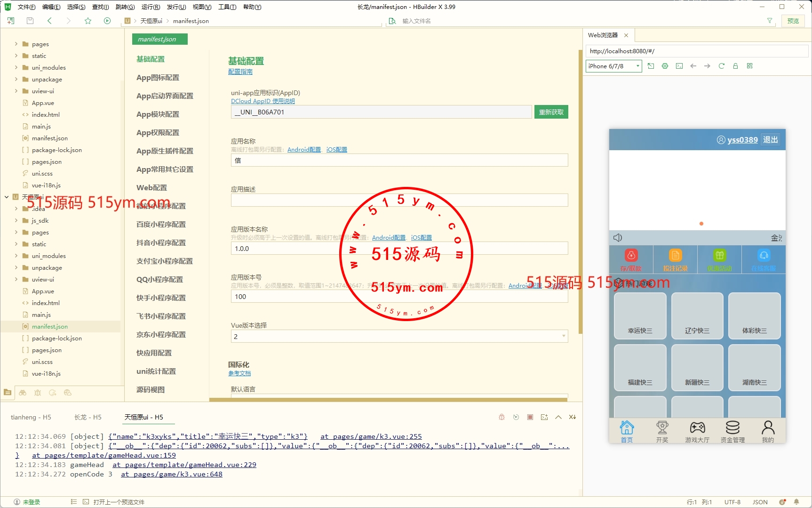
Task: Click the 应用描述 input field
Action: pyautogui.click(x=399, y=200)
